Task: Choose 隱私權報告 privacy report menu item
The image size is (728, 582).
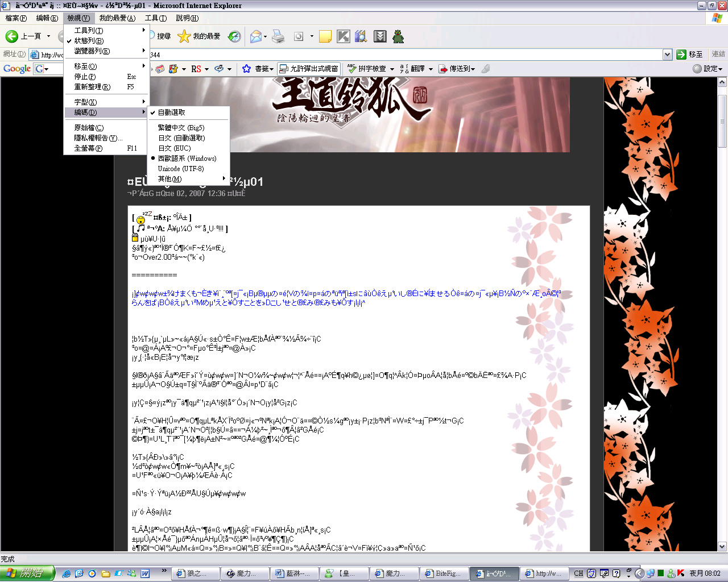Action: click(106, 138)
